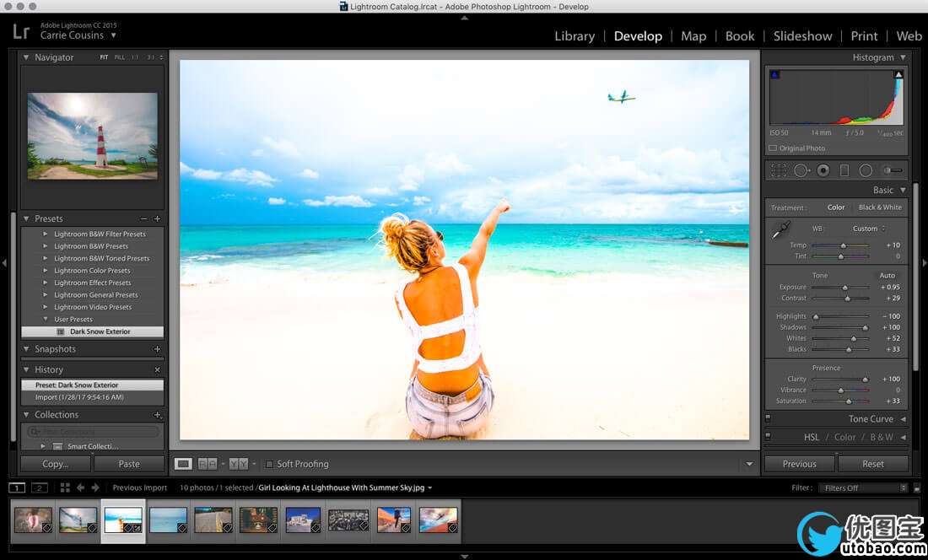
Task: Set Treatment to Black & White
Action: pos(880,207)
